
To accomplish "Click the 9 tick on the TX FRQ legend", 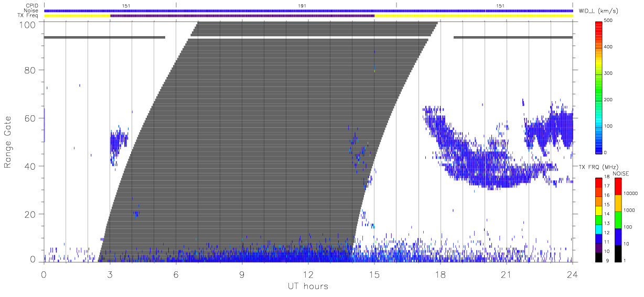I will click(x=608, y=261).
